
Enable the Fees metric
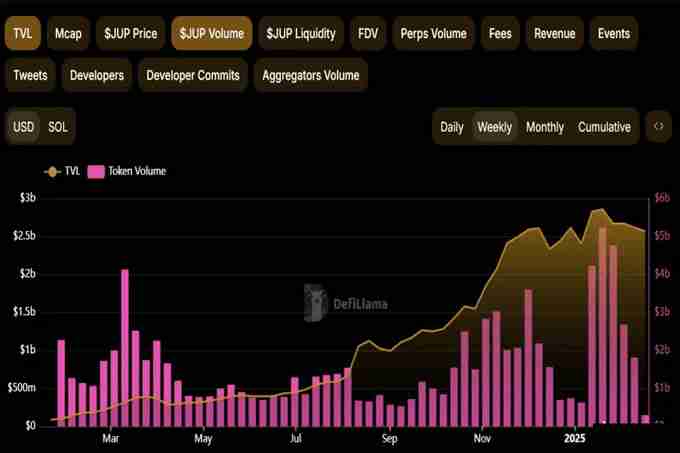[x=500, y=33]
